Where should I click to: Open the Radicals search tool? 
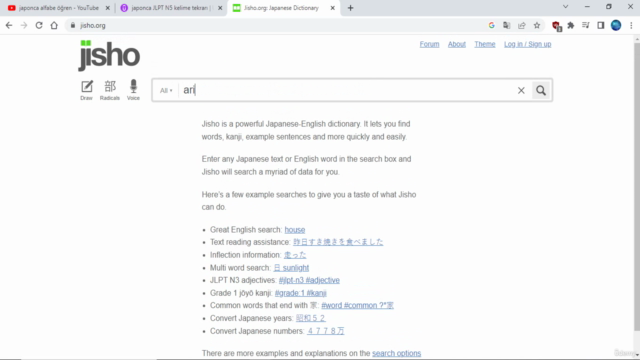(110, 90)
